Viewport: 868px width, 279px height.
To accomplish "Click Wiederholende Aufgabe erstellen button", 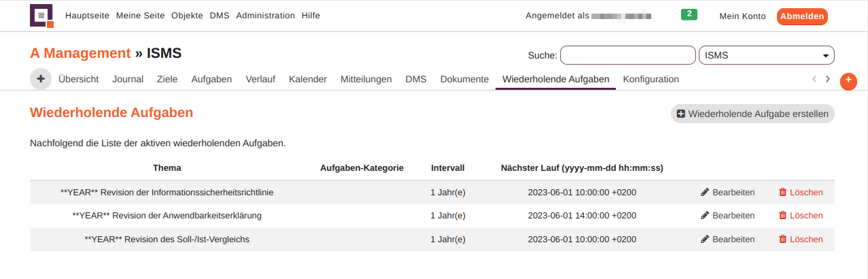I will coord(752,114).
